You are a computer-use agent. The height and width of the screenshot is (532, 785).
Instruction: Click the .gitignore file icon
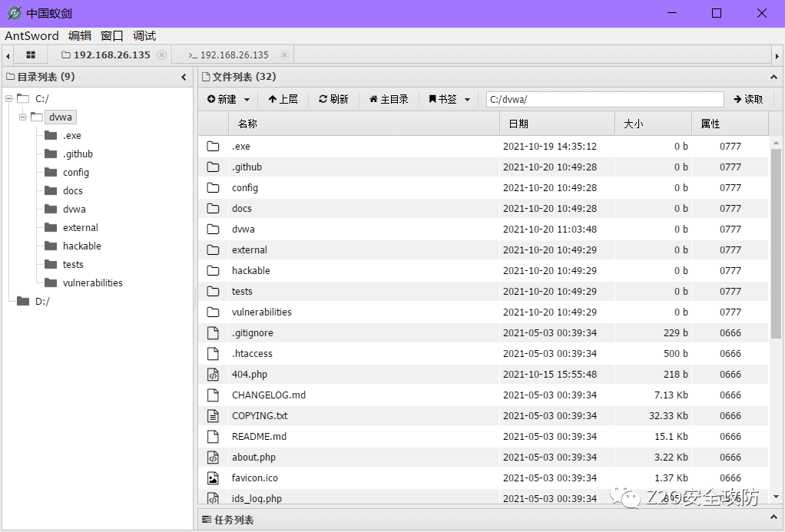point(214,333)
